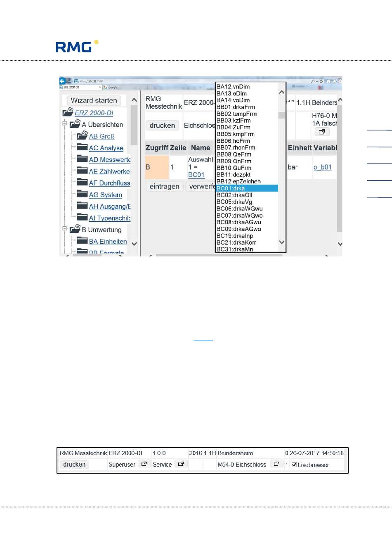The height and width of the screenshot is (555, 392).
Task: Click the verwerfen button
Action: pos(201,186)
